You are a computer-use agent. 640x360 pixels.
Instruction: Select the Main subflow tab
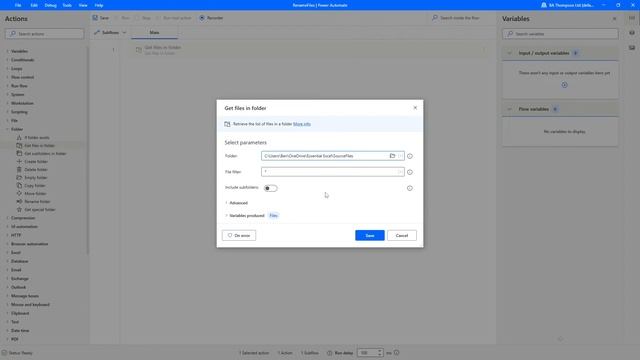(x=154, y=33)
